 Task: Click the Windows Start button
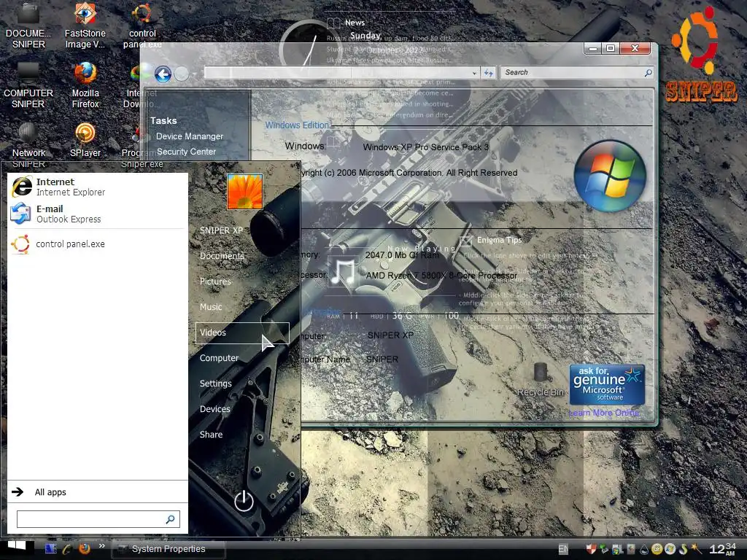coord(18,548)
